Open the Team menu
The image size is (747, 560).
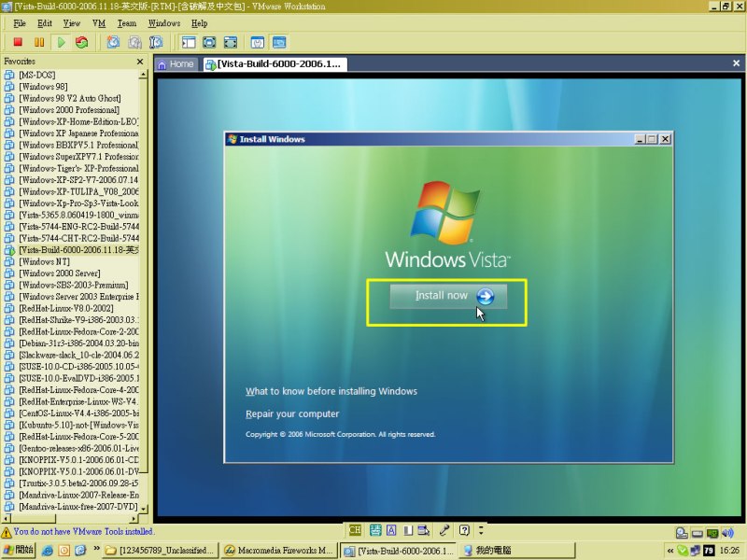[x=127, y=23]
